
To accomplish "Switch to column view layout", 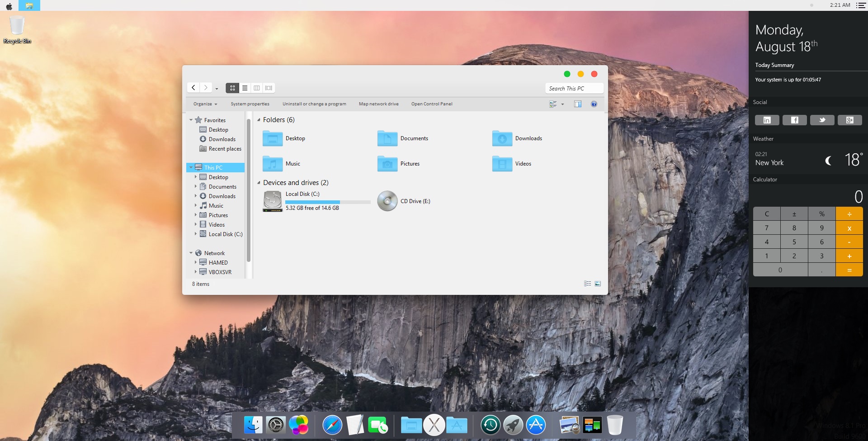I will [x=257, y=88].
